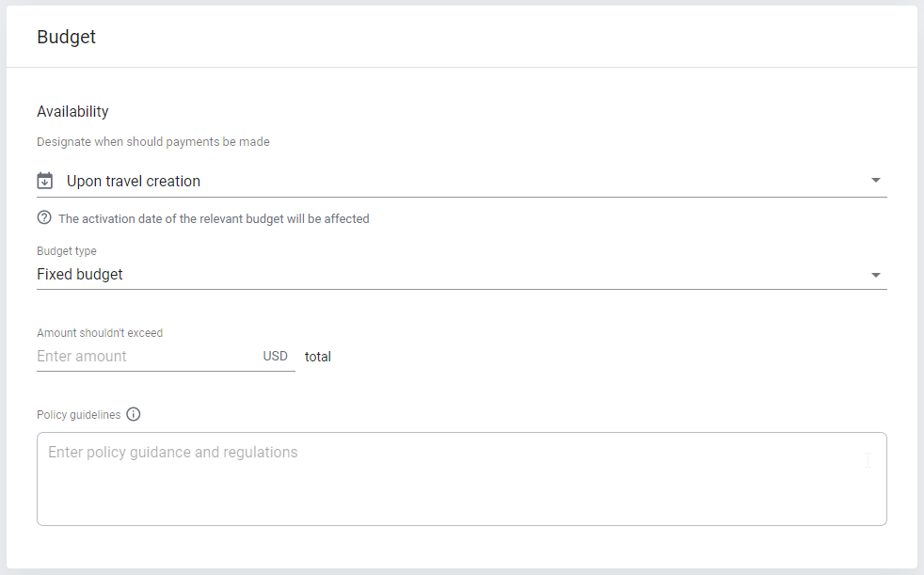Click the Amount shouldn't exceed label
This screenshot has height=575, width=924.
tap(100, 333)
